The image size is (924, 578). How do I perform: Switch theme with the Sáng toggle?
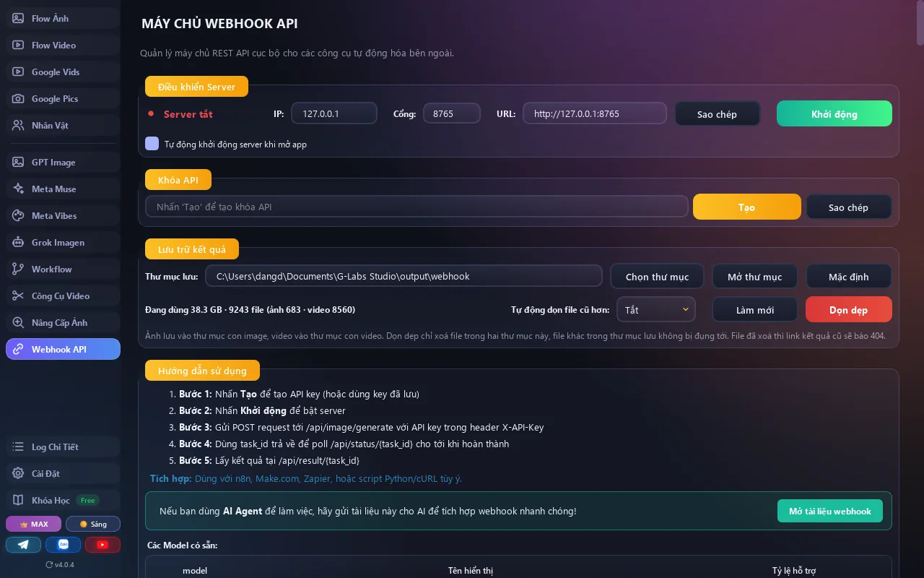[93, 524]
